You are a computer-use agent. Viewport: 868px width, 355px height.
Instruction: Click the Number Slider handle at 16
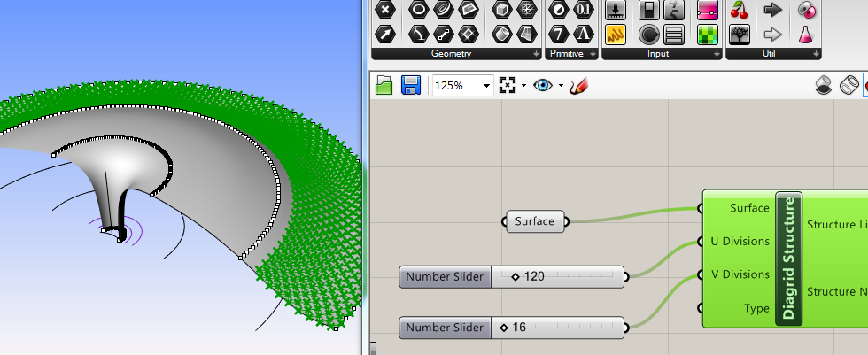(x=504, y=328)
